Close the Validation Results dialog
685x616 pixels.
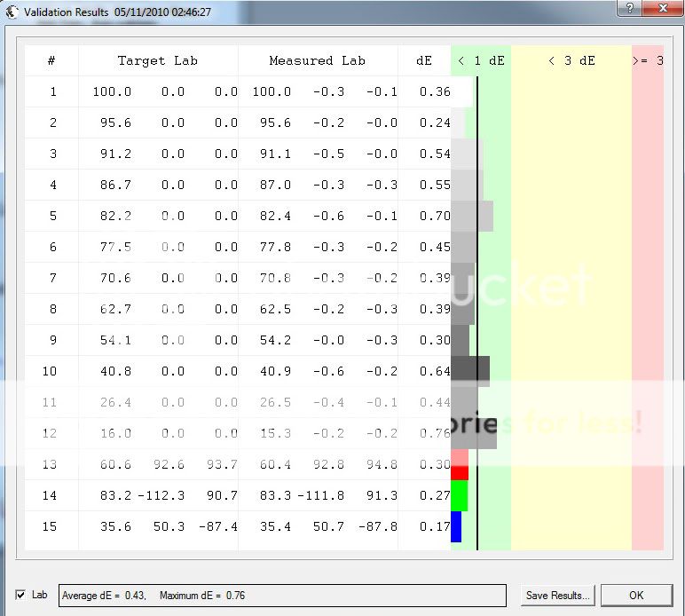pos(663,8)
